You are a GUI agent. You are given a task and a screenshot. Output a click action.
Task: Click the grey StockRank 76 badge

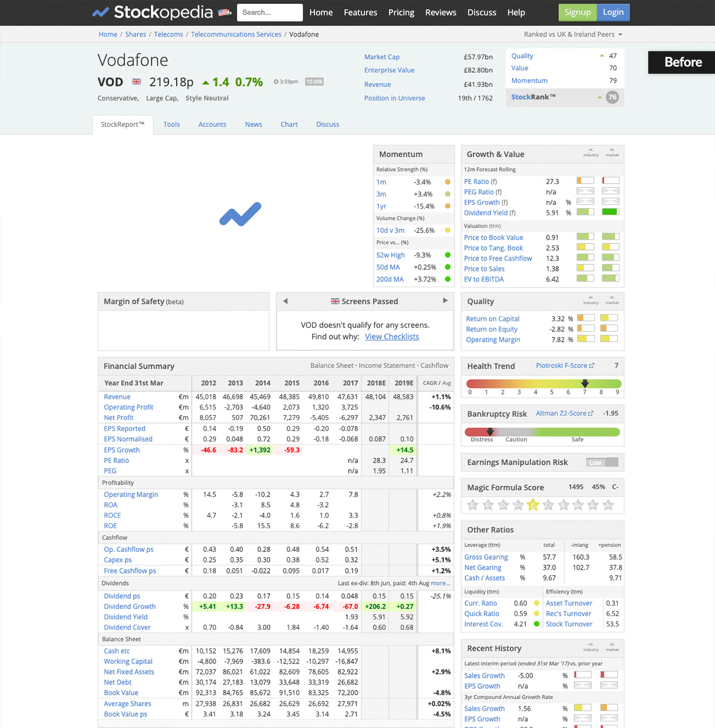click(612, 97)
